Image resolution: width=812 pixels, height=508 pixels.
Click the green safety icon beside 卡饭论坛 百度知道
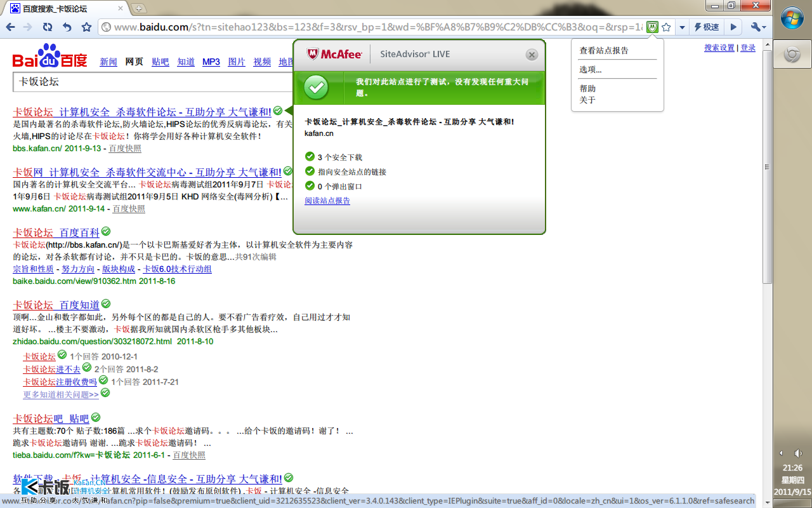(x=106, y=304)
